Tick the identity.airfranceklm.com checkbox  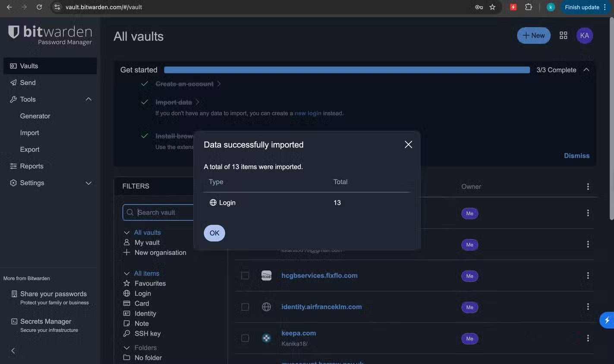click(x=245, y=307)
